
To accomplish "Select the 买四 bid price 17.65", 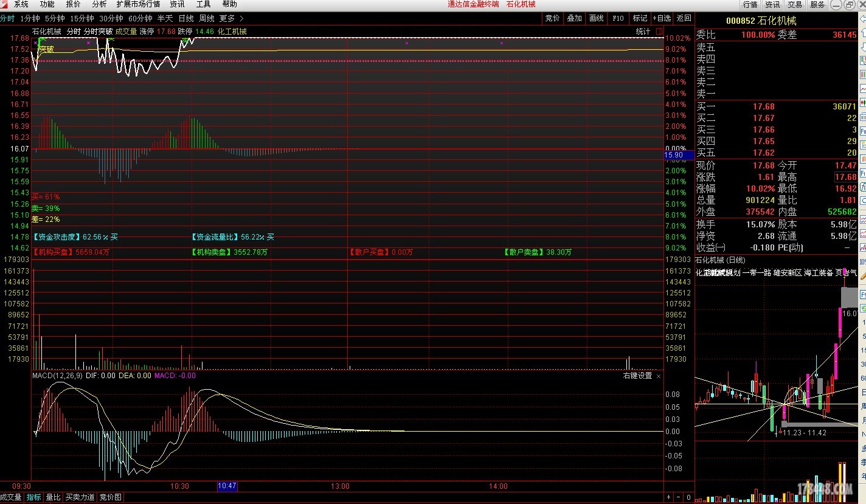I will point(763,141).
